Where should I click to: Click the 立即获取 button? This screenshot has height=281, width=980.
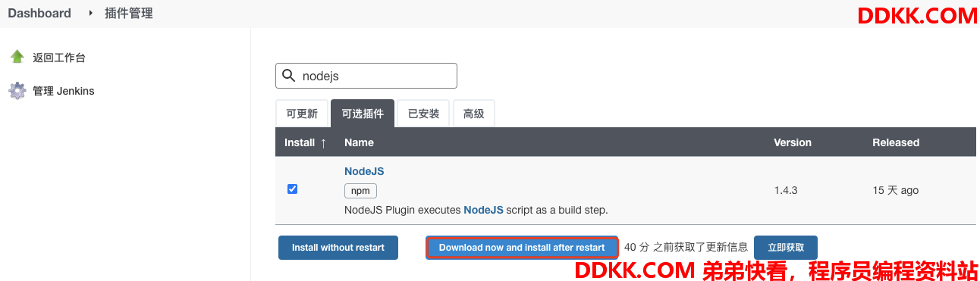(786, 248)
